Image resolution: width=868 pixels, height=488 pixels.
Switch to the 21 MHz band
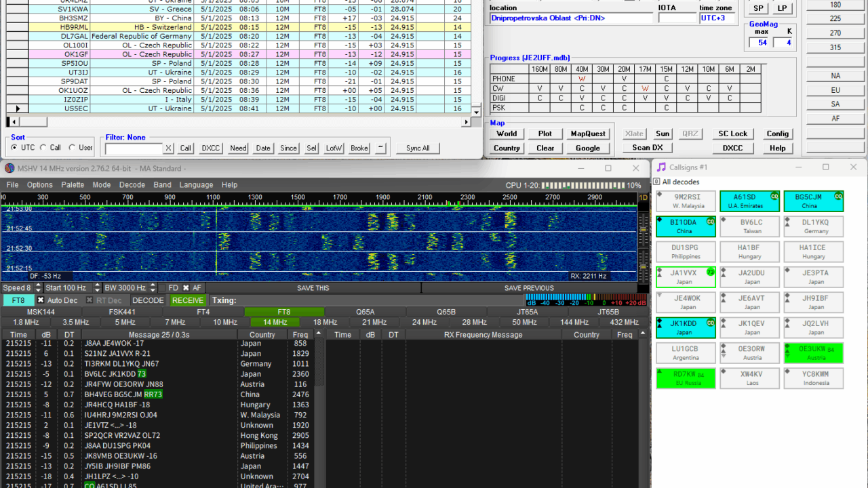click(374, 322)
